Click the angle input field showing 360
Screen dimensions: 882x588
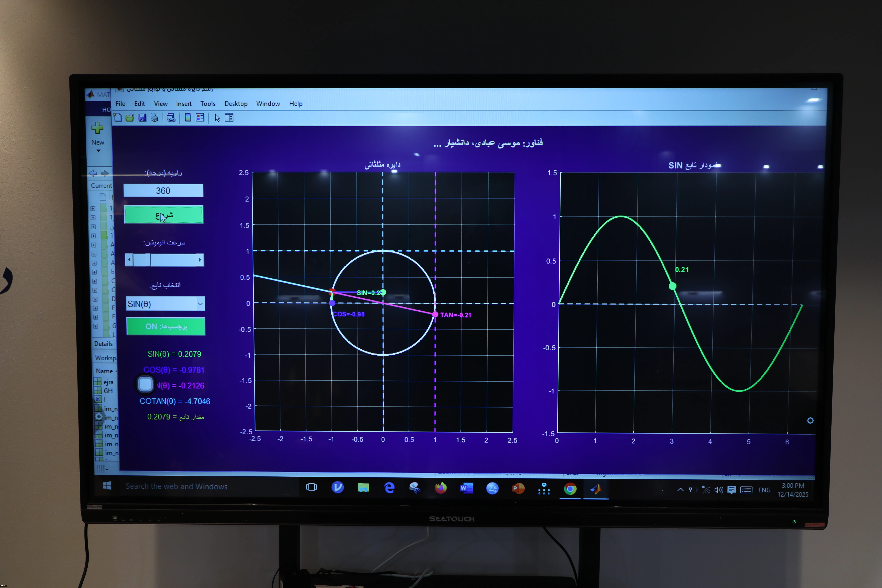click(164, 190)
